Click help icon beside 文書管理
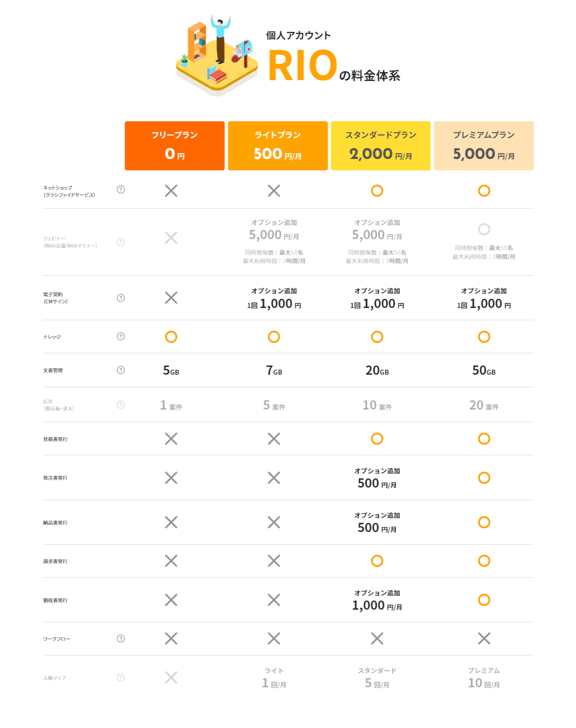Viewport: 576px width, 728px height. 121,370
